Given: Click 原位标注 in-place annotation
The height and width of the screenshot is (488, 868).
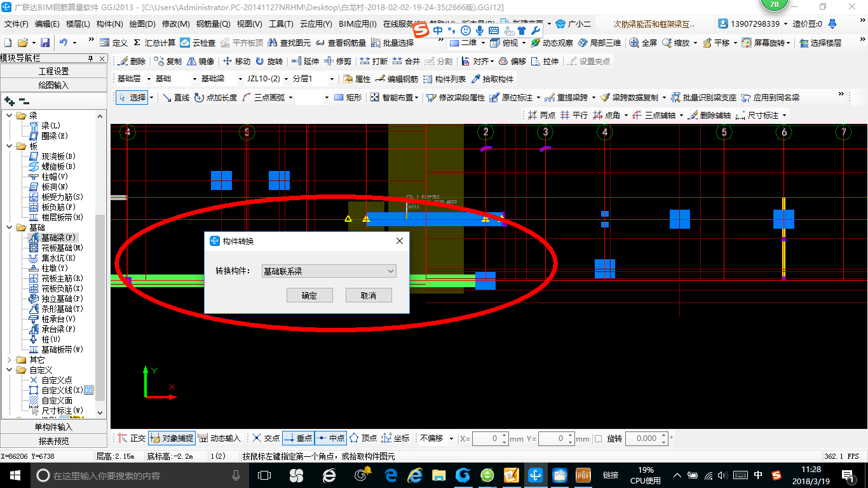Looking at the screenshot, I should click(511, 97).
